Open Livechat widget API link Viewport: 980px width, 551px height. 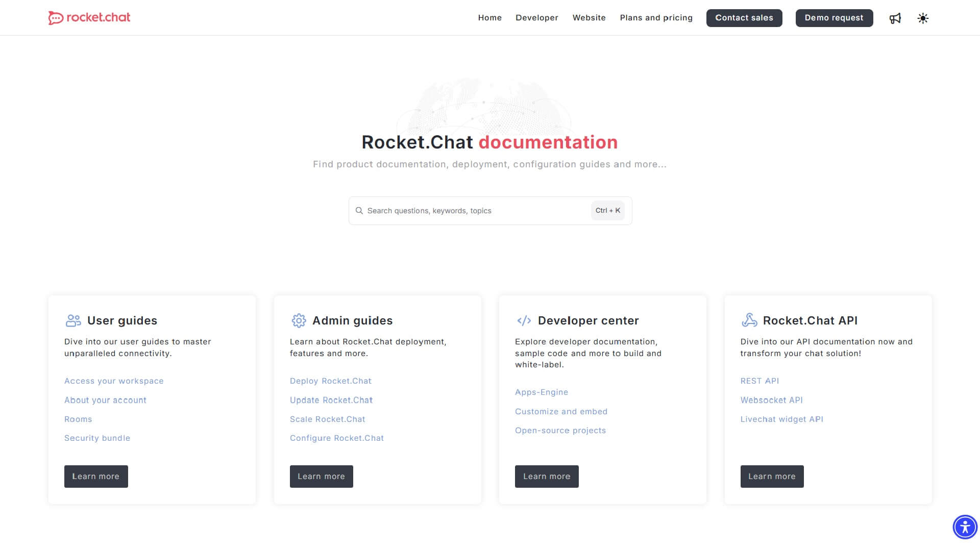pos(782,419)
